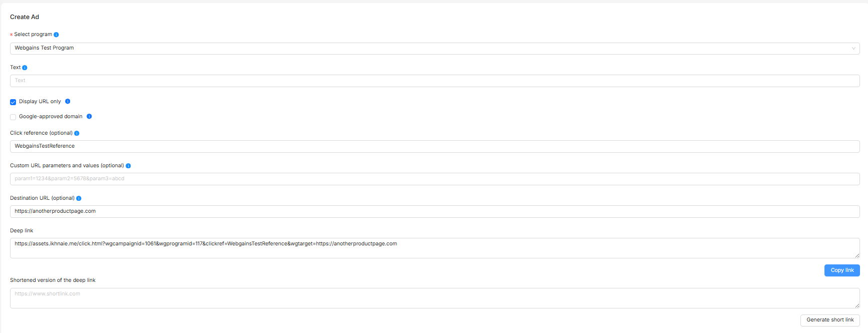
Task: Click the info icon beside Display URL only
Action: (x=68, y=101)
